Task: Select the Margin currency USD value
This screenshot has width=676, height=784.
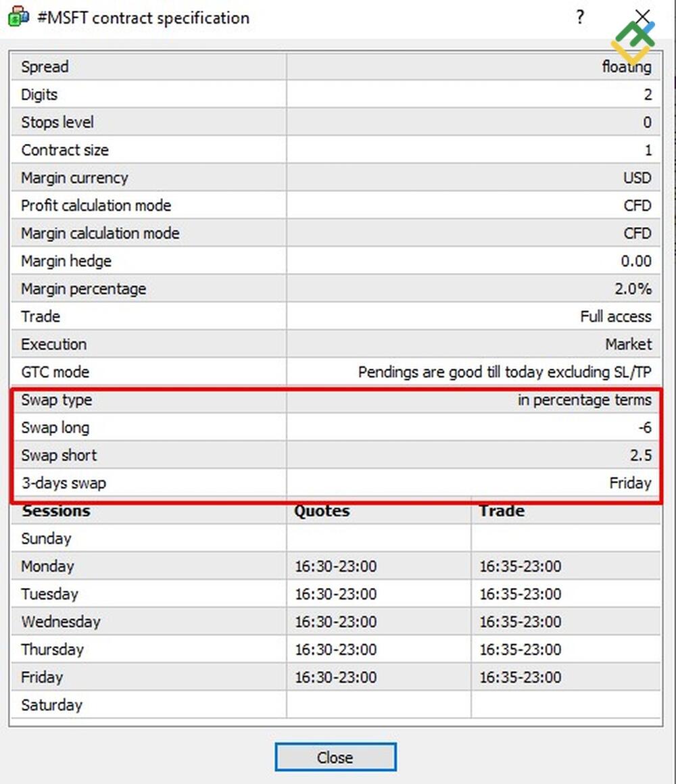Action: pos(637,178)
